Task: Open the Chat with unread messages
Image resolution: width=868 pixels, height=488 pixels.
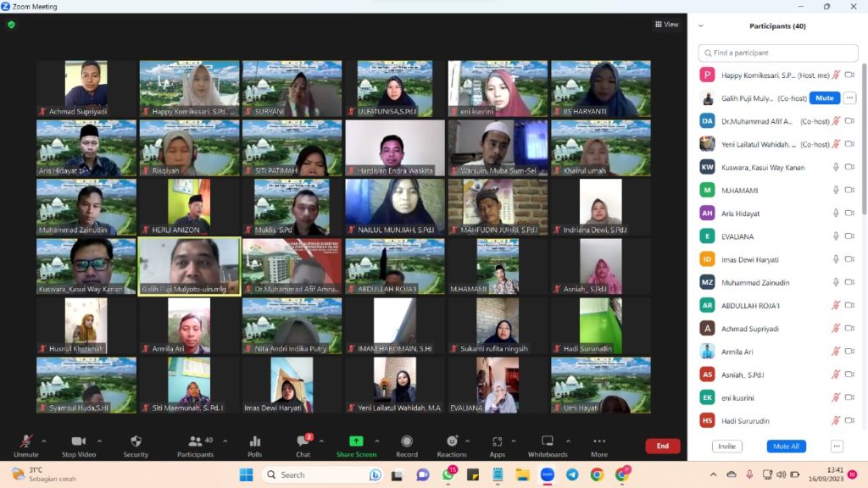Action: point(303,446)
